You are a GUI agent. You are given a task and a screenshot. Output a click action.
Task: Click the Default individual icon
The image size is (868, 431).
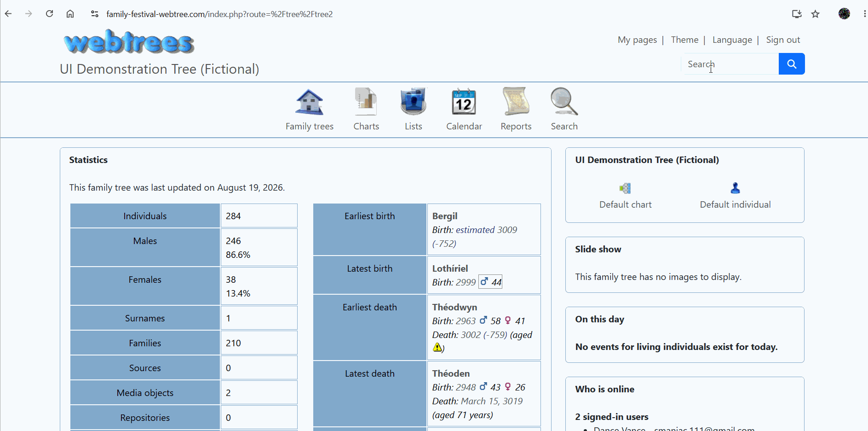(735, 188)
